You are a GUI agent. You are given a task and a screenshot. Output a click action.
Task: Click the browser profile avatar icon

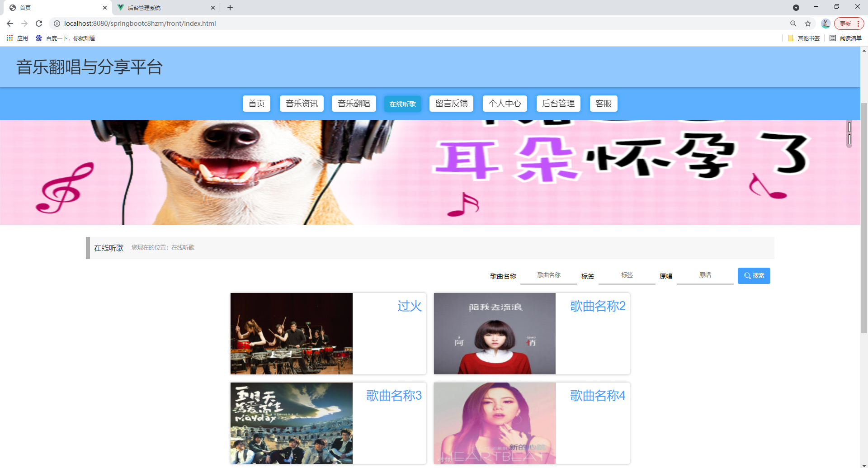tap(826, 23)
